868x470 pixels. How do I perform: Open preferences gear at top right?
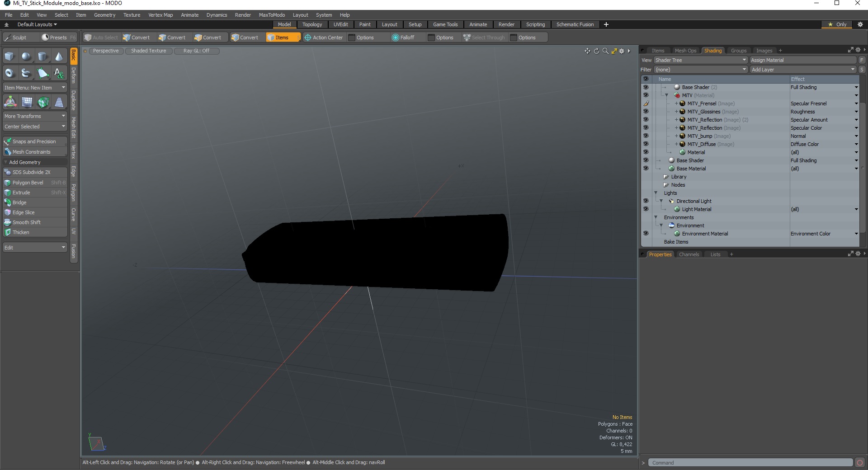pos(860,24)
